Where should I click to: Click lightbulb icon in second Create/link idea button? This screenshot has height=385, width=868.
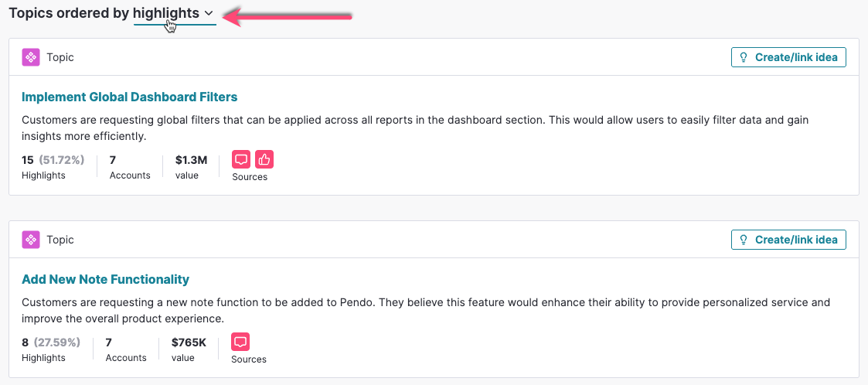(744, 240)
